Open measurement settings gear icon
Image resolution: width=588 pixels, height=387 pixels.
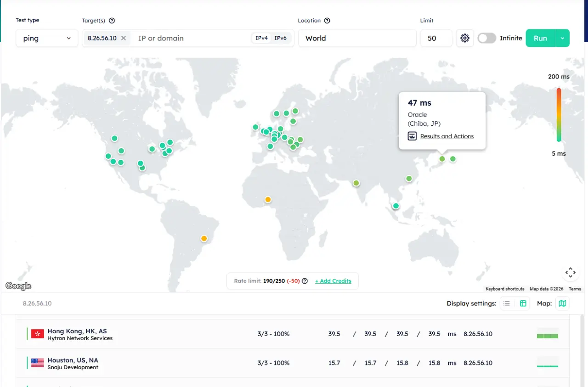(x=465, y=38)
